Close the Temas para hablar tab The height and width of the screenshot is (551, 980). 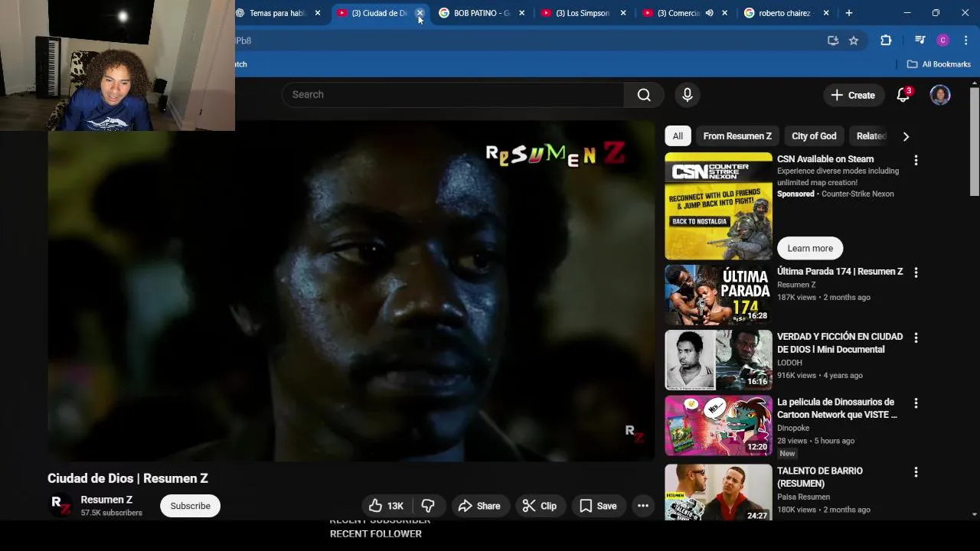[x=318, y=13]
